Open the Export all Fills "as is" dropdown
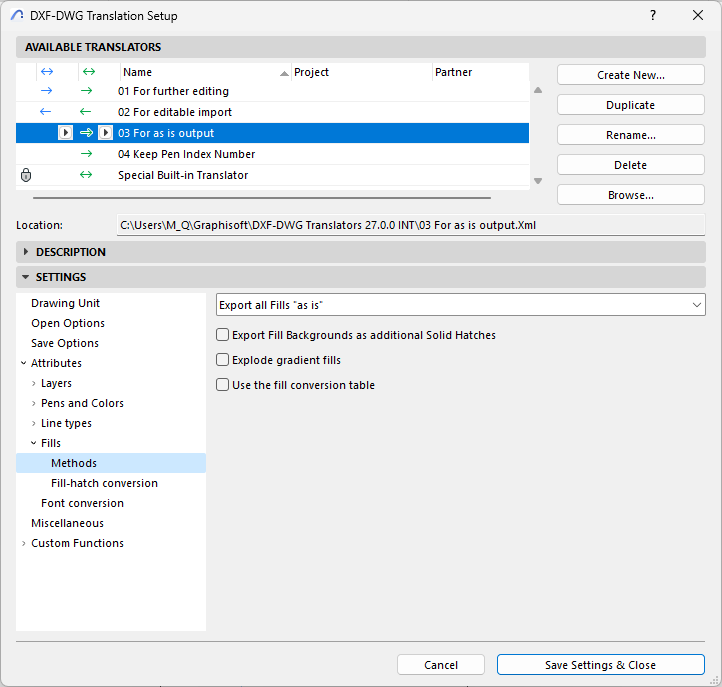The image size is (722, 687). [461, 305]
